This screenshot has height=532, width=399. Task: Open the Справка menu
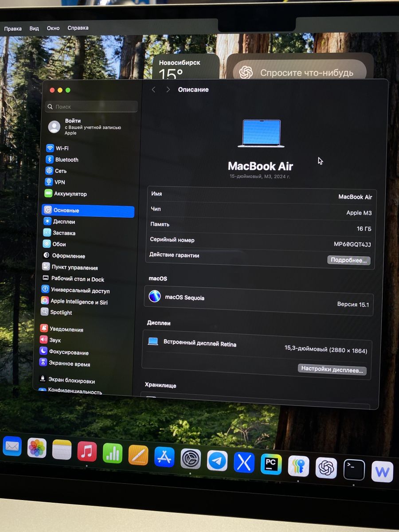[x=78, y=28]
